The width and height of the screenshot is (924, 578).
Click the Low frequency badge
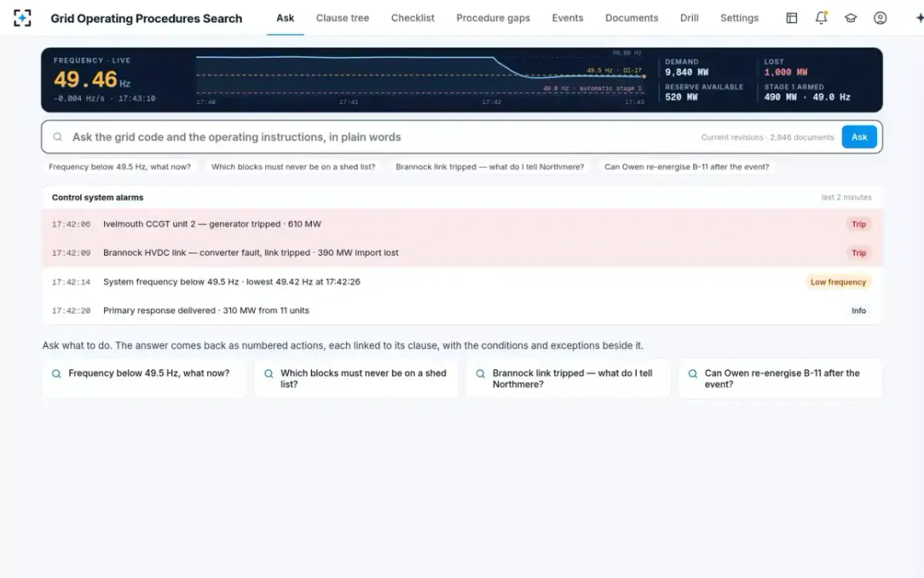(x=839, y=282)
